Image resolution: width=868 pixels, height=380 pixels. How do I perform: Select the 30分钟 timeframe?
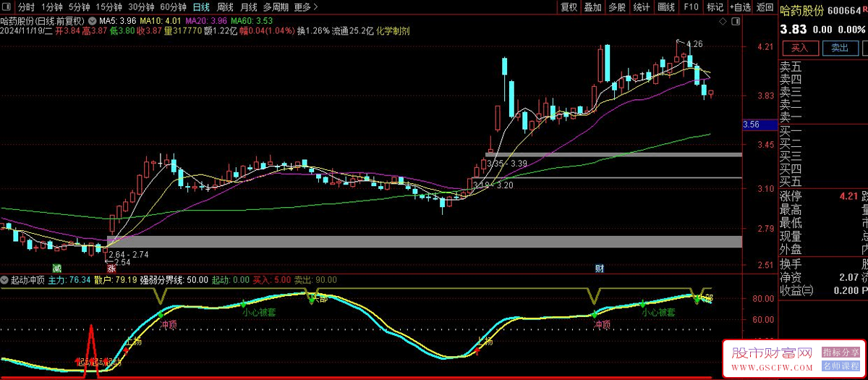click(141, 7)
